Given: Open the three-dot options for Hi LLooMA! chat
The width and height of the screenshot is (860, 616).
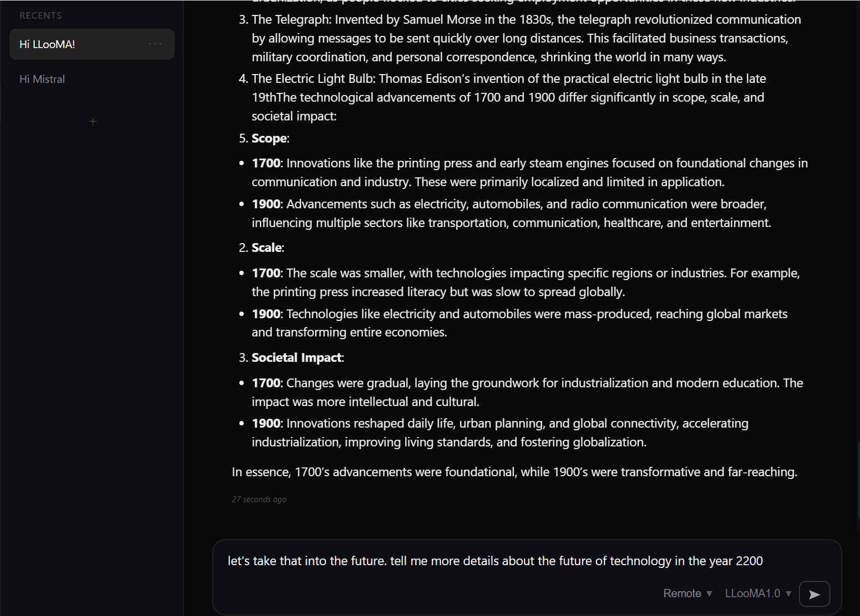Looking at the screenshot, I should (155, 44).
